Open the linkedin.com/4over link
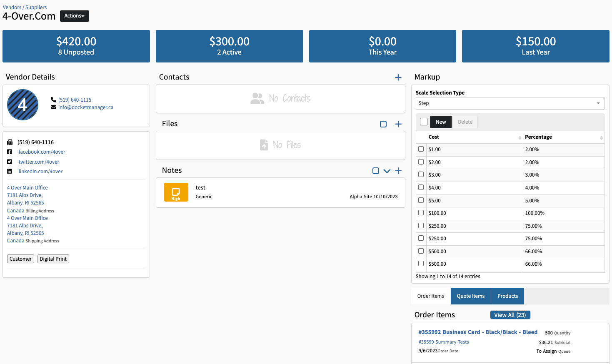Viewport: 612px width, 364px height. pos(40,172)
